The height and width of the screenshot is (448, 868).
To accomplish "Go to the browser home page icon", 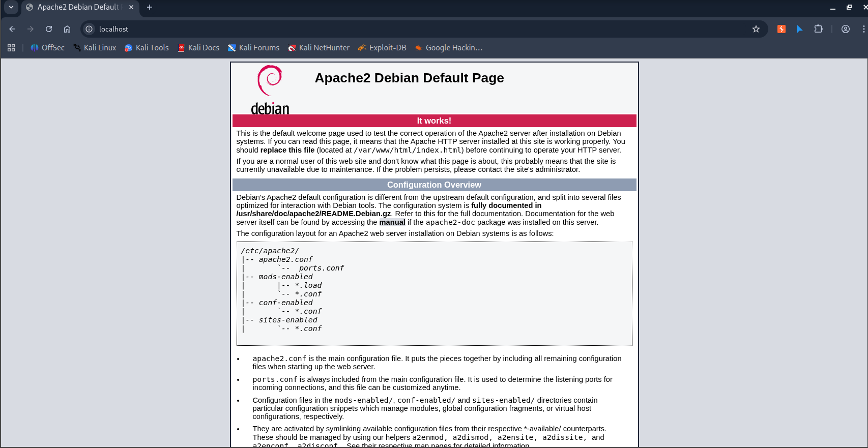I will point(67,29).
